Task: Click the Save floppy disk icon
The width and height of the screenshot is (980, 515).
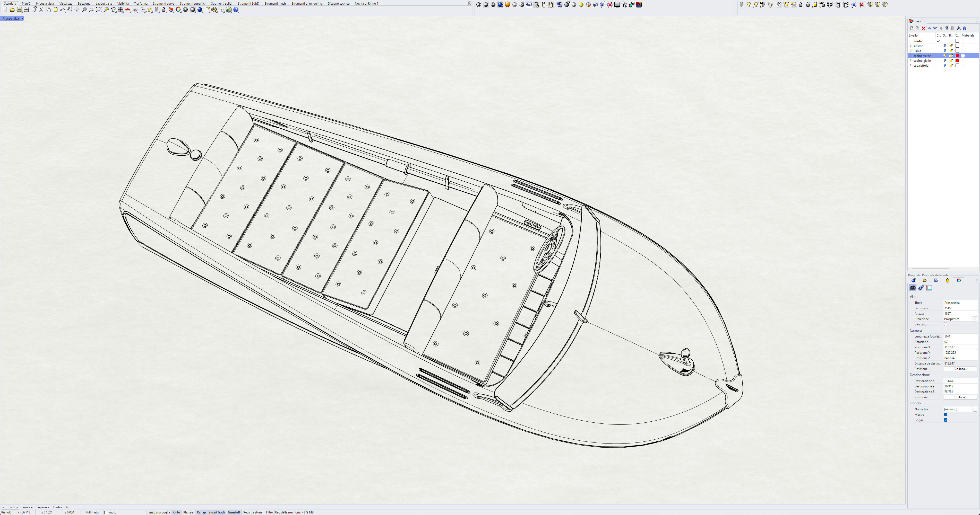Action: [x=19, y=10]
